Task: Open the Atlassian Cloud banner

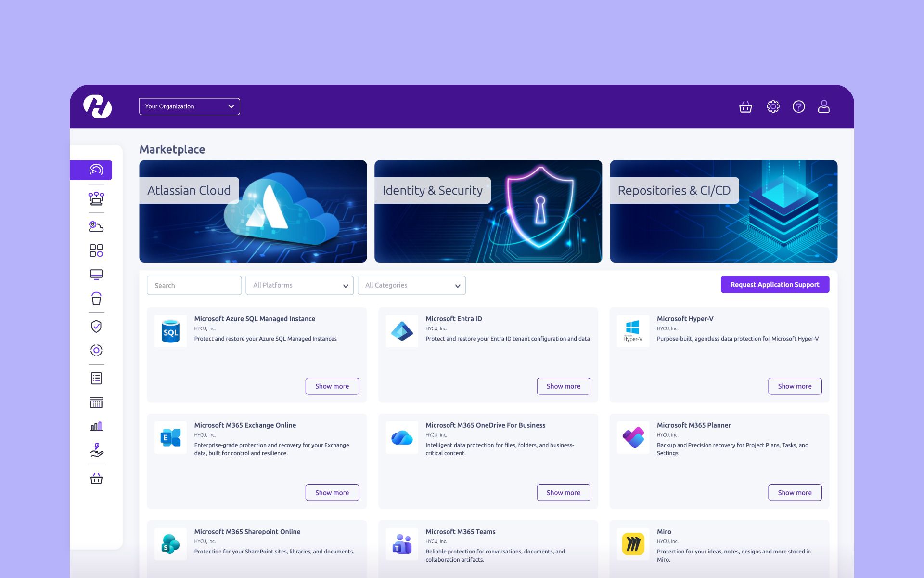Action: coord(253,211)
